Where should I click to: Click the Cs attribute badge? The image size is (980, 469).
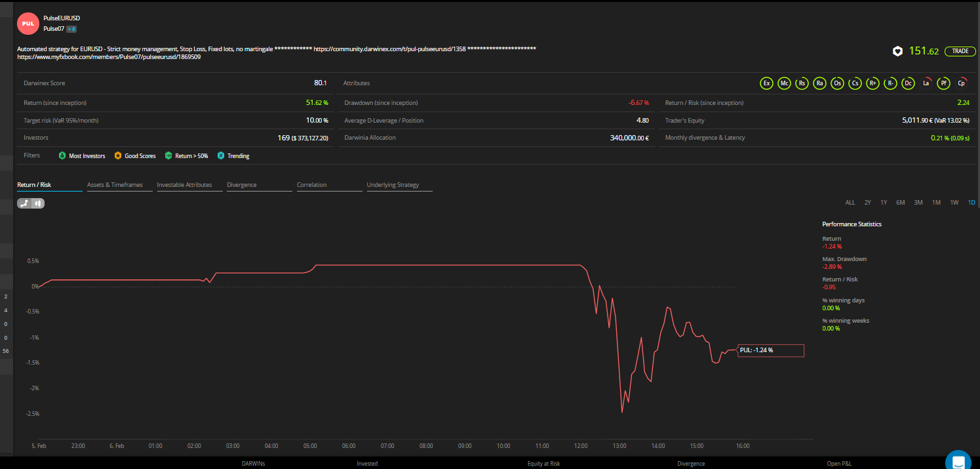(855, 83)
